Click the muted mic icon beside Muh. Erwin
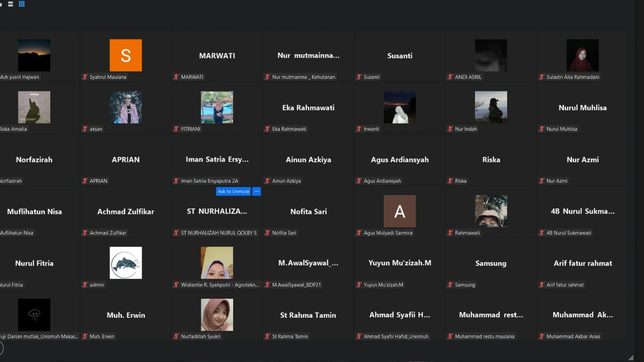This screenshot has width=644, height=362. coord(85,337)
